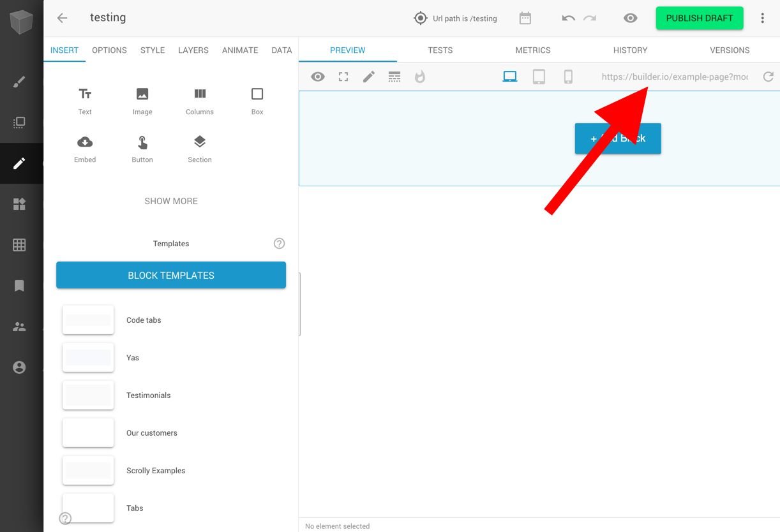This screenshot has height=532, width=780.
Task: Open the History tab
Action: click(x=630, y=50)
